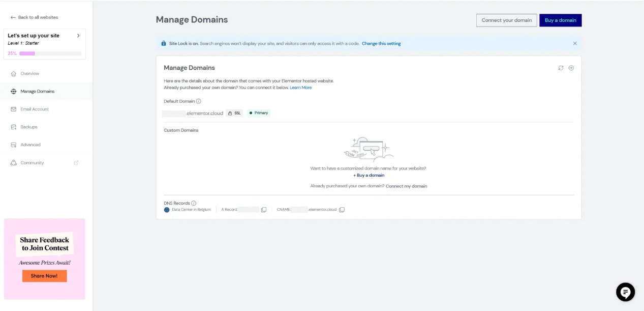Open the chat support bubble
This screenshot has height=311, width=644.
(625, 292)
